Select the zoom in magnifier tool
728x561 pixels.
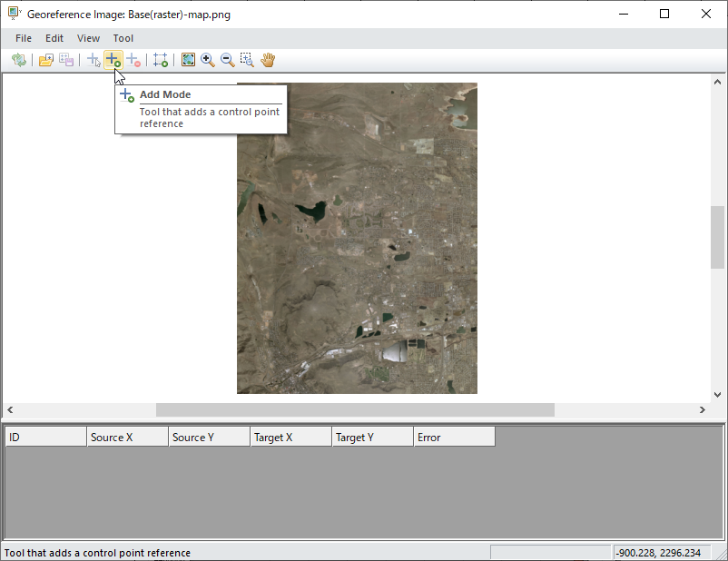pos(208,60)
